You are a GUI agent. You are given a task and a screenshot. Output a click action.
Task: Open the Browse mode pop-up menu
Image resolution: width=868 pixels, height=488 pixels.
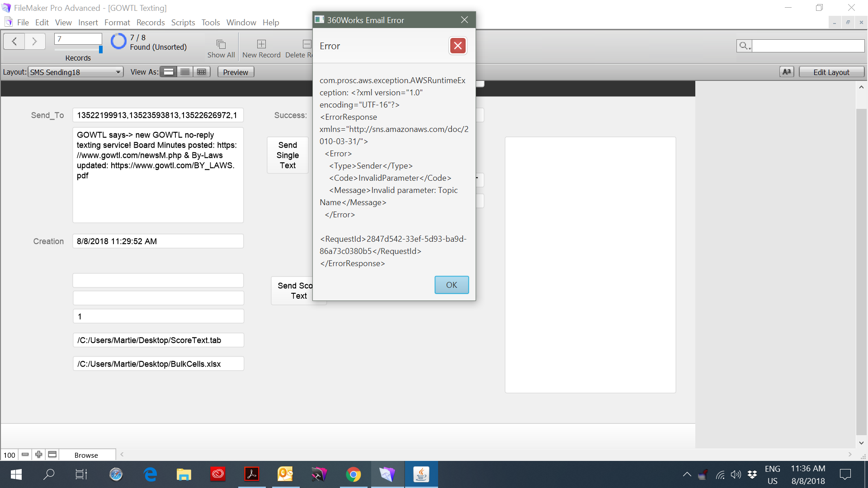[x=86, y=455]
